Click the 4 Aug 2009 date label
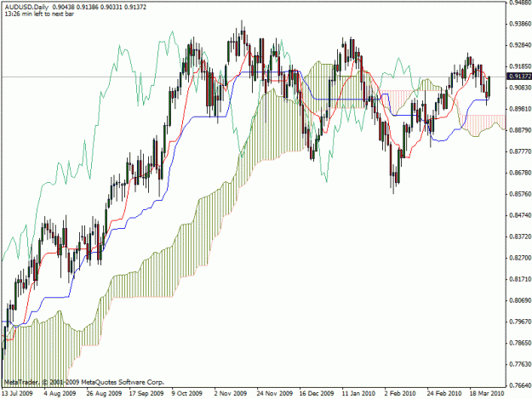 (x=60, y=393)
